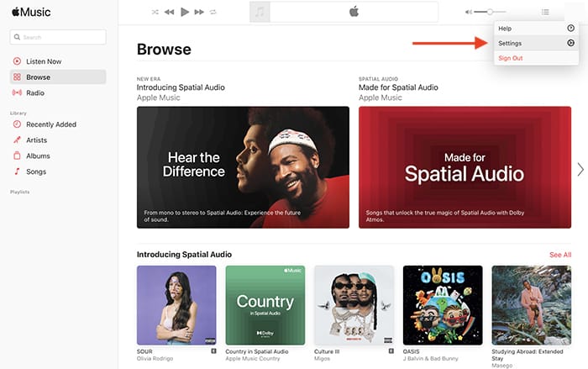588x369 pixels.
Task: Choose Settings from the account menu
Action: click(536, 43)
